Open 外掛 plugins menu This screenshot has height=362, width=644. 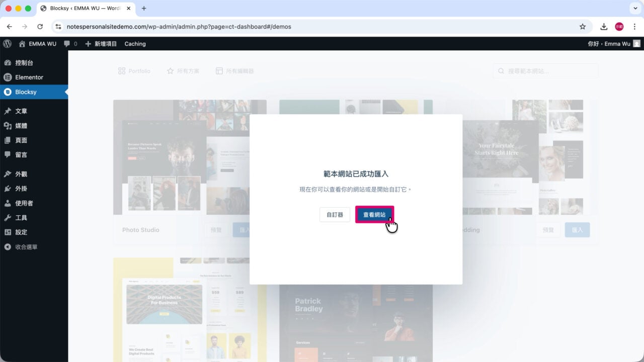[x=34, y=189]
